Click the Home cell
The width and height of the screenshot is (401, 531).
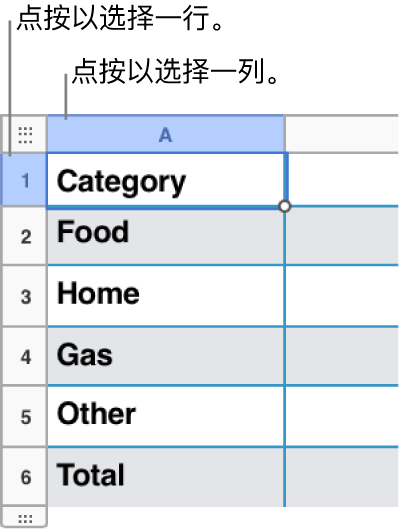click(166, 296)
